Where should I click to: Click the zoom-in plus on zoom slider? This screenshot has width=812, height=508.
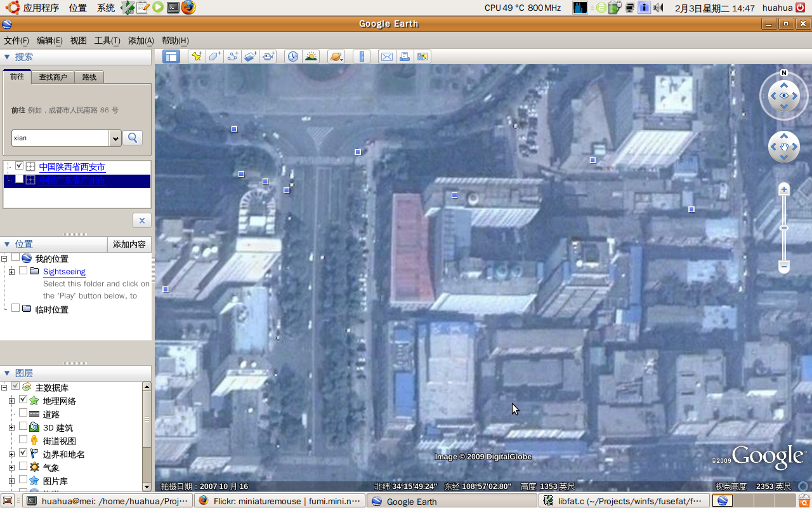[784, 189]
